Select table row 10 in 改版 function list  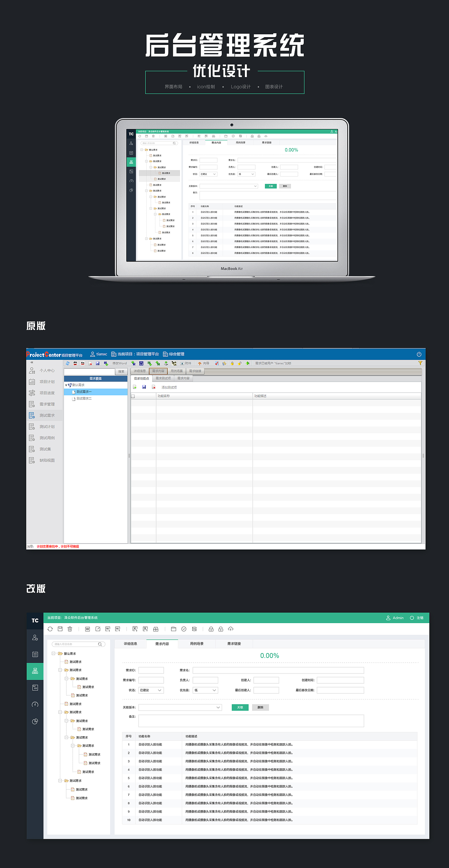coord(270,820)
